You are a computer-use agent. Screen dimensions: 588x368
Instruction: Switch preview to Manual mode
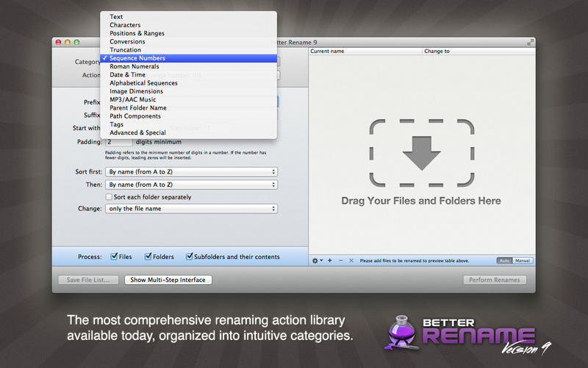(x=523, y=261)
